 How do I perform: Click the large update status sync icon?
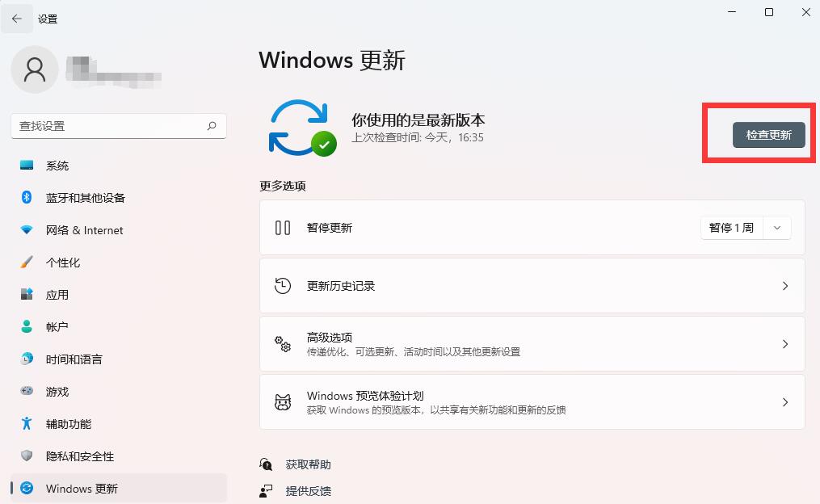303,128
